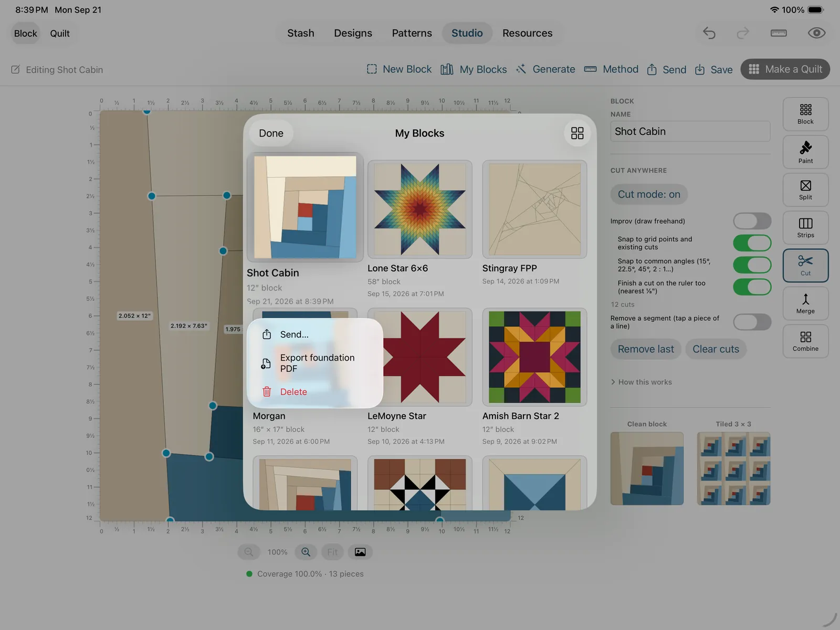This screenshot has width=840, height=630.
Task: Select the Cut scissors tool
Action: (805, 265)
